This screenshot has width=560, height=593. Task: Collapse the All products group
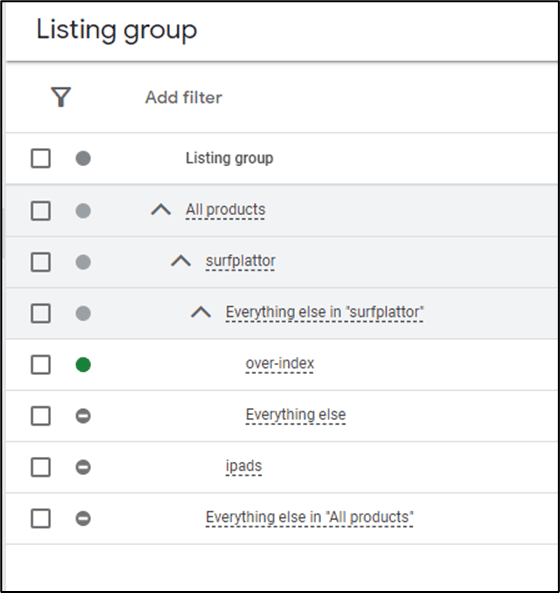(161, 210)
